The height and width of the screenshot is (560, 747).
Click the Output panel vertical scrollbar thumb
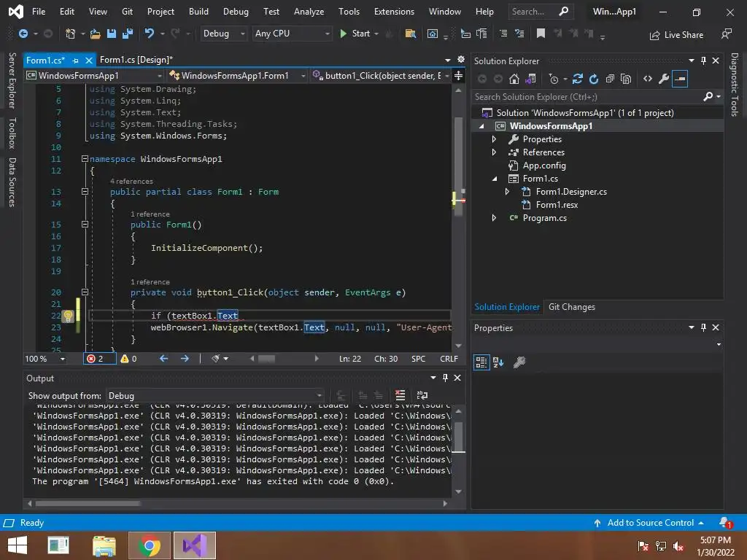coord(458,436)
